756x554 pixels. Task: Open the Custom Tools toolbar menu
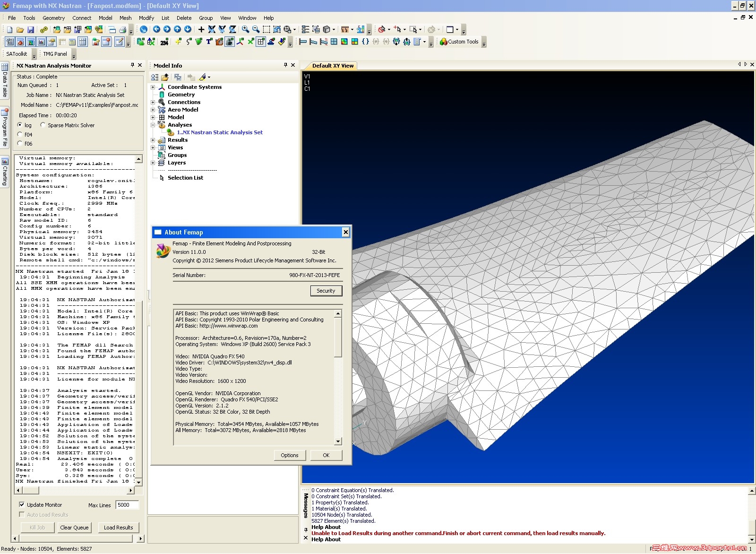(x=459, y=42)
